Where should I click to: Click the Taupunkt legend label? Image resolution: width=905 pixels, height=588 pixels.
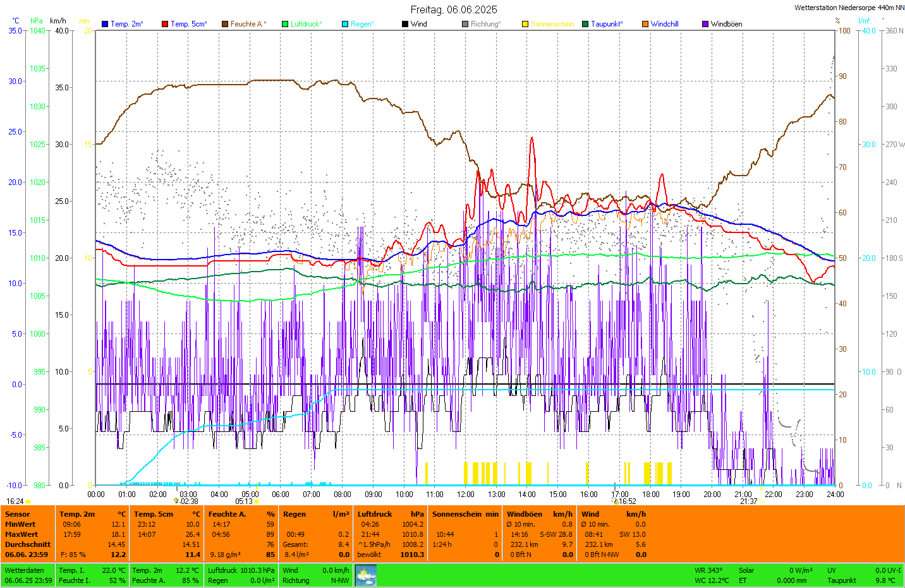pyautogui.click(x=607, y=24)
